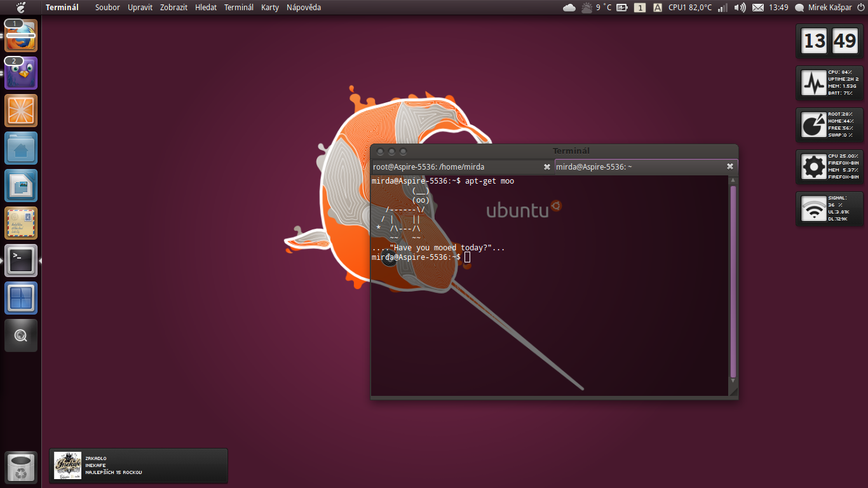Close the mirda@Aspire-5536 tab with its X
The width and height of the screenshot is (868, 488).
[x=730, y=167]
